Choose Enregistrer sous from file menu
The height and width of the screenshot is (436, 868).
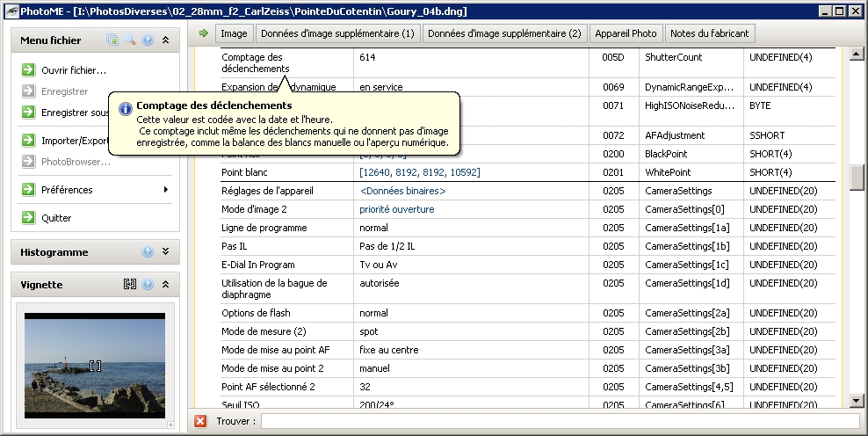click(75, 113)
